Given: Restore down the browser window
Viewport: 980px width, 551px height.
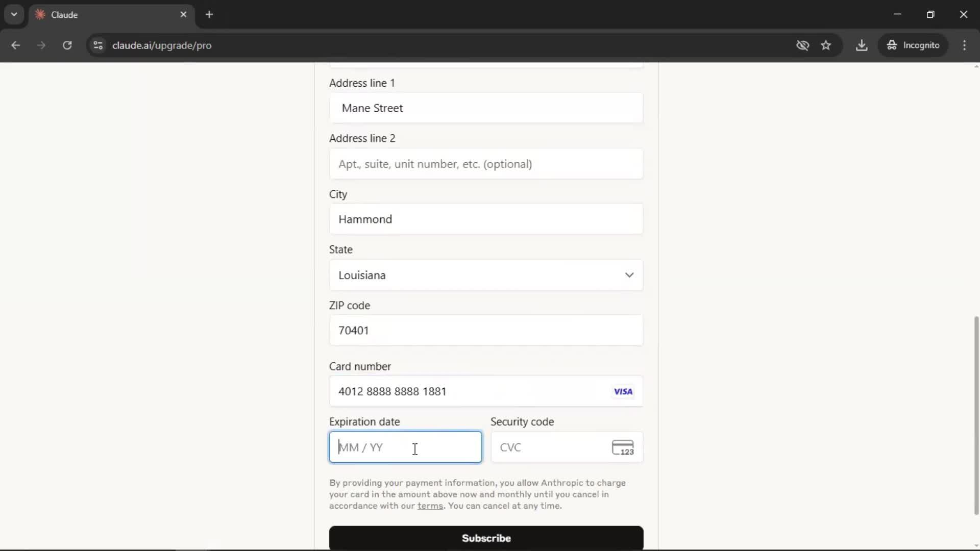Looking at the screenshot, I should tap(930, 14).
